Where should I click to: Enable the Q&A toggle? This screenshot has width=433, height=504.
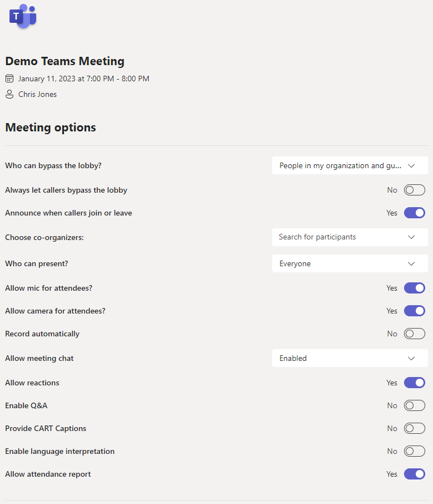[415, 405]
